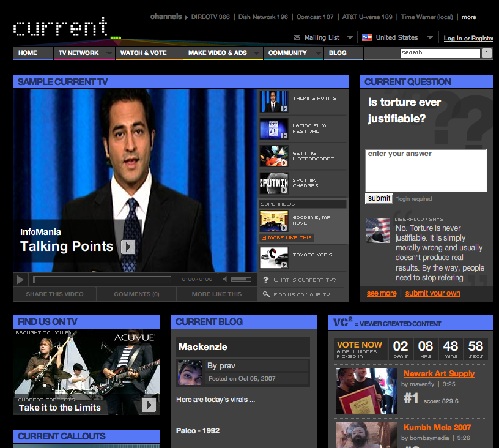499x448 pixels.
Task: Open Getting Waterboarded video thumbnail
Action: (274, 156)
